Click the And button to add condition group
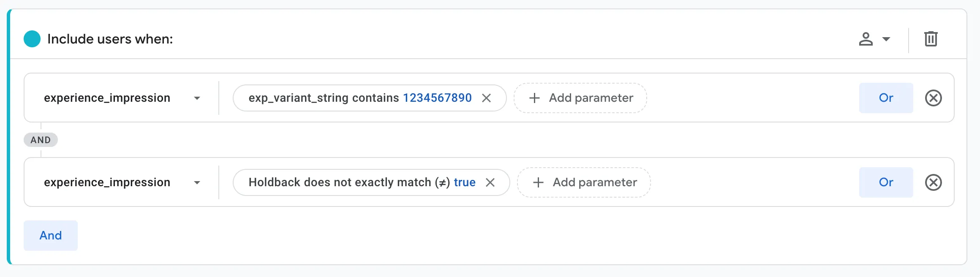 pyautogui.click(x=51, y=236)
